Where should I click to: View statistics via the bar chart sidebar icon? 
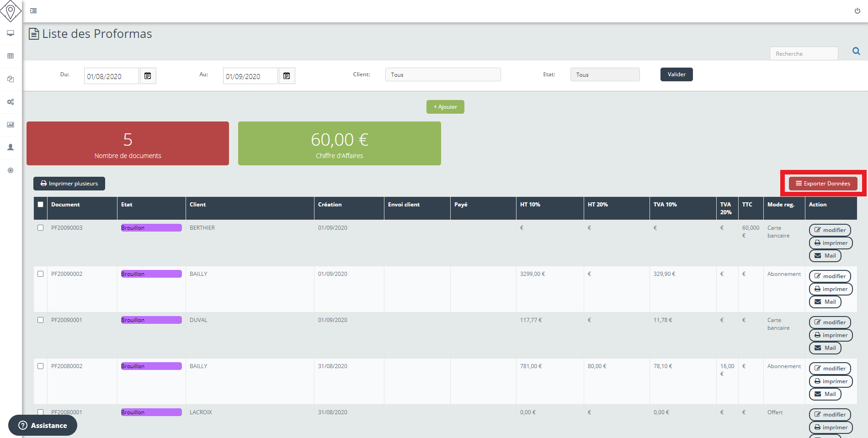(x=10, y=124)
